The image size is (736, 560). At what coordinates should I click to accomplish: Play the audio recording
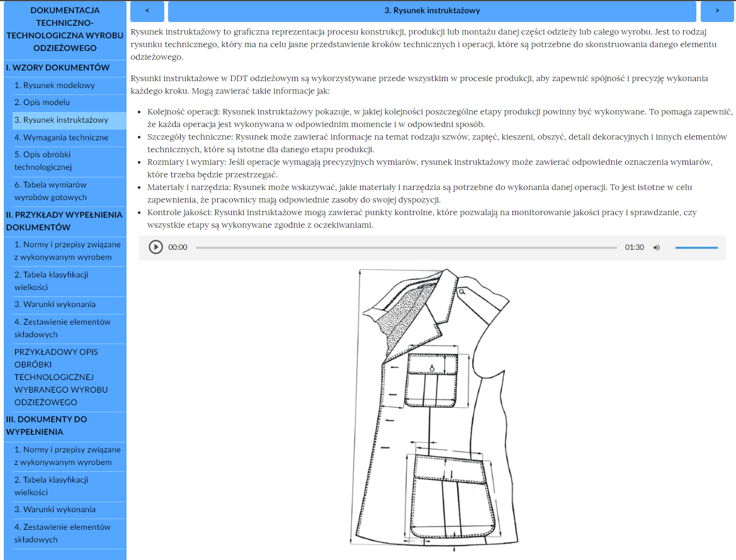pyautogui.click(x=156, y=247)
